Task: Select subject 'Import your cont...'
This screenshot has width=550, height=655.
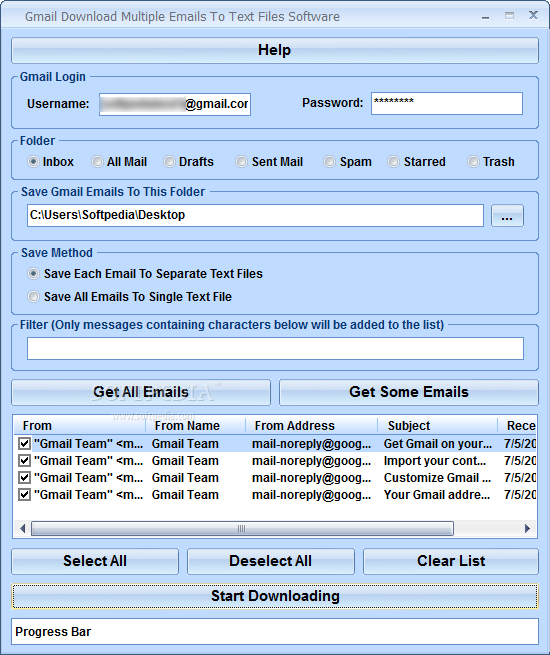Action: pyautogui.click(x=435, y=461)
